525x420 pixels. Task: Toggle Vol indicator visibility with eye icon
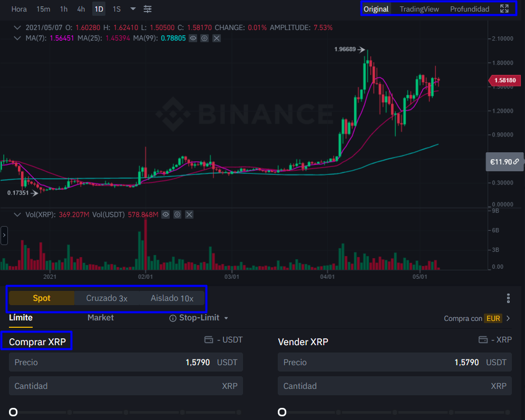(166, 214)
